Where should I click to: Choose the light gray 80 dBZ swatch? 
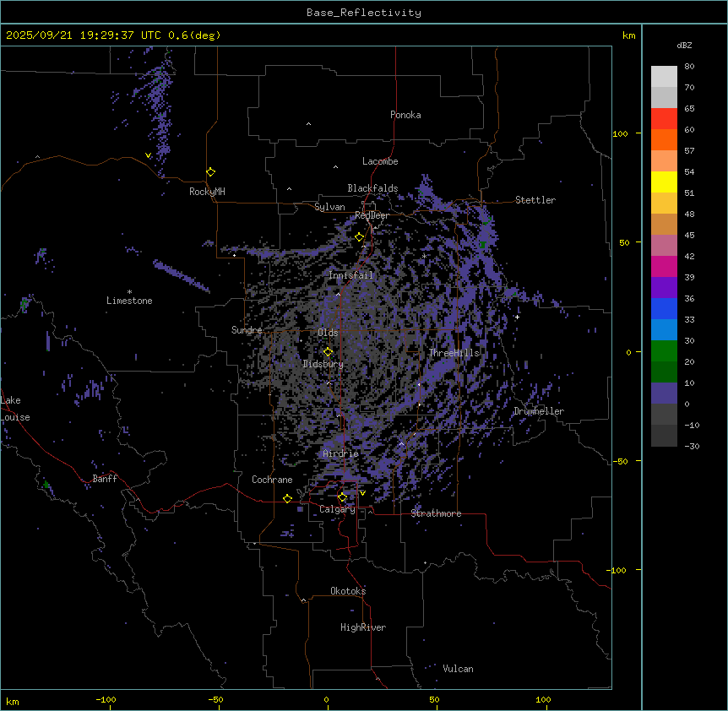pyautogui.click(x=664, y=76)
